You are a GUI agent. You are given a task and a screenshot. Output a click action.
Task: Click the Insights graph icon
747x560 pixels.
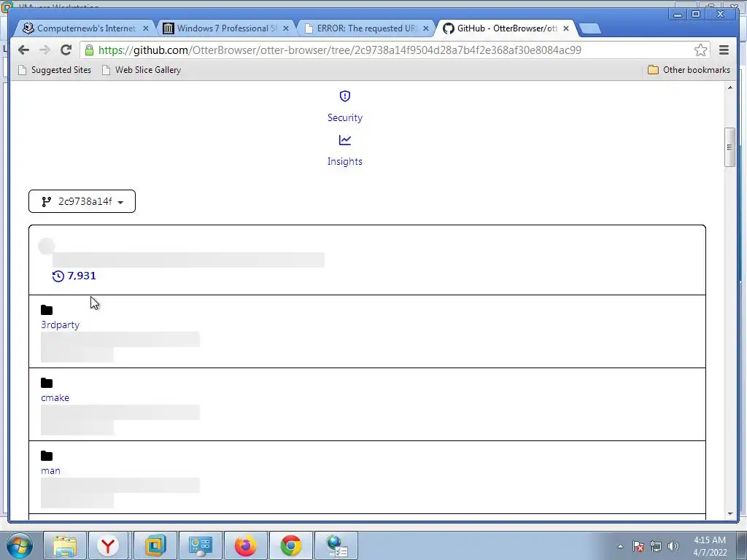click(x=345, y=140)
